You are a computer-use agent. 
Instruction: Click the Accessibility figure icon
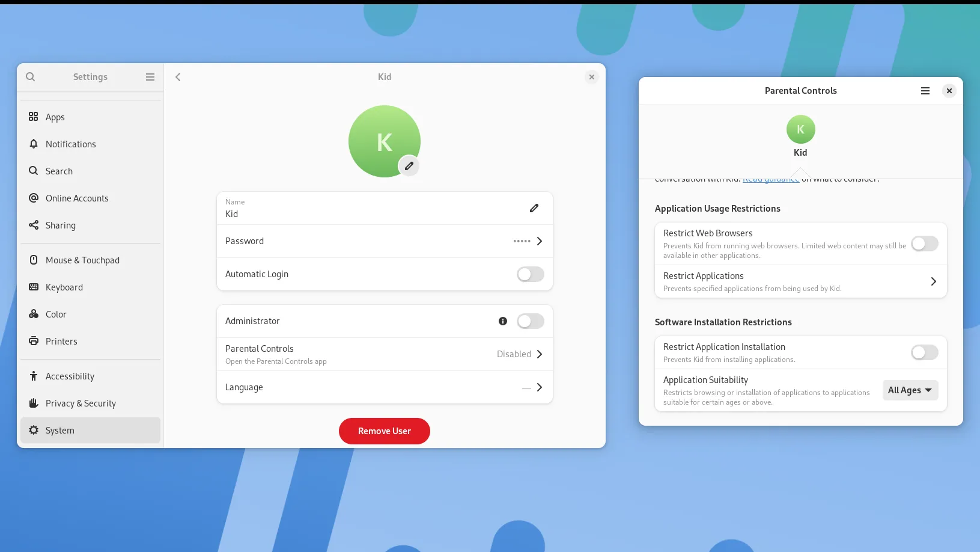(34, 376)
